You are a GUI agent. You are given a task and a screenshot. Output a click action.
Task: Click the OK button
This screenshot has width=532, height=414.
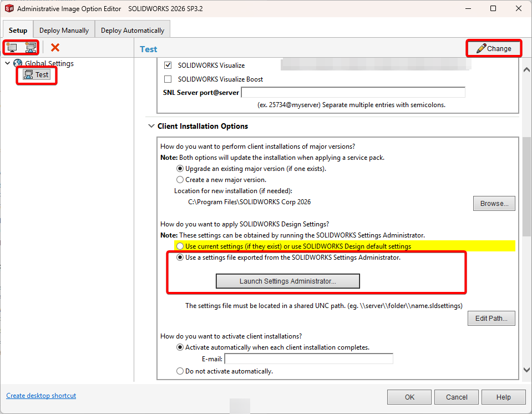[409, 397]
